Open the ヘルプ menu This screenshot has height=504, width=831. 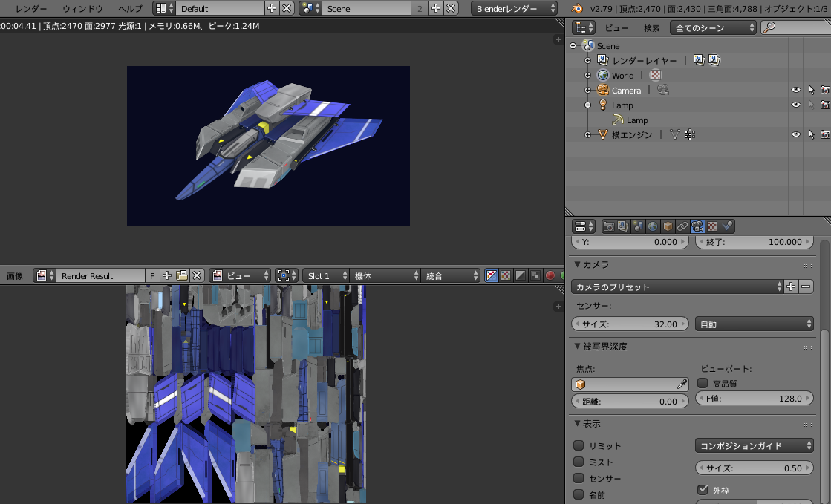(x=131, y=8)
